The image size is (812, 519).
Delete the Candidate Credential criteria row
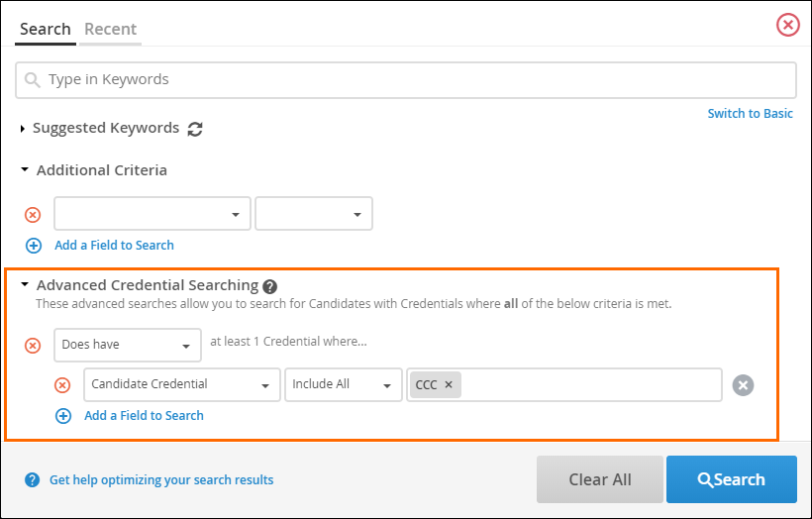point(62,385)
